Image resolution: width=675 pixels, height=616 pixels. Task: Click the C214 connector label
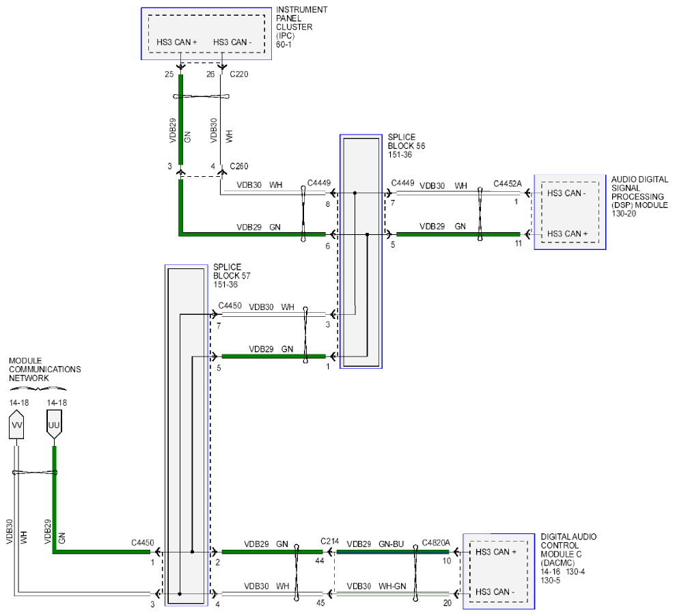(330, 542)
